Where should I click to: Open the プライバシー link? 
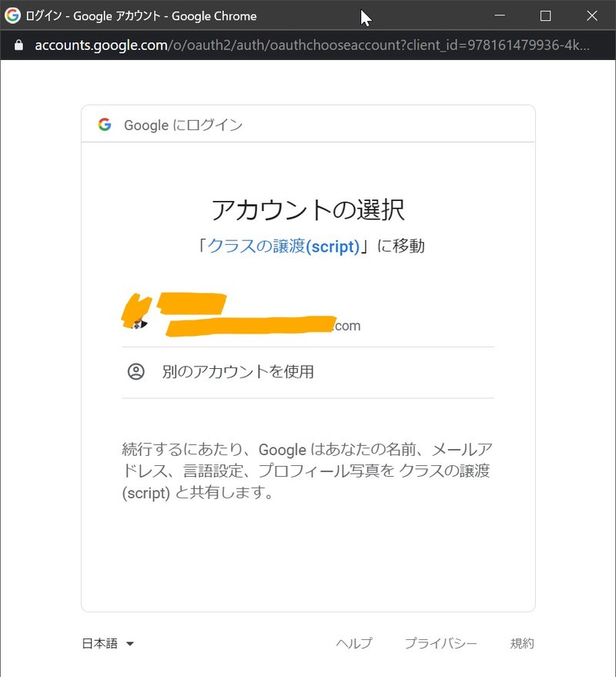point(440,643)
